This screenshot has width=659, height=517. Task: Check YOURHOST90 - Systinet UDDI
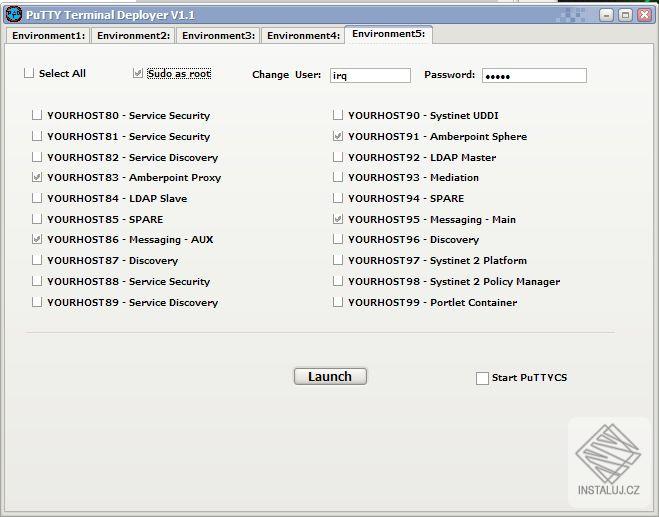(x=338, y=115)
